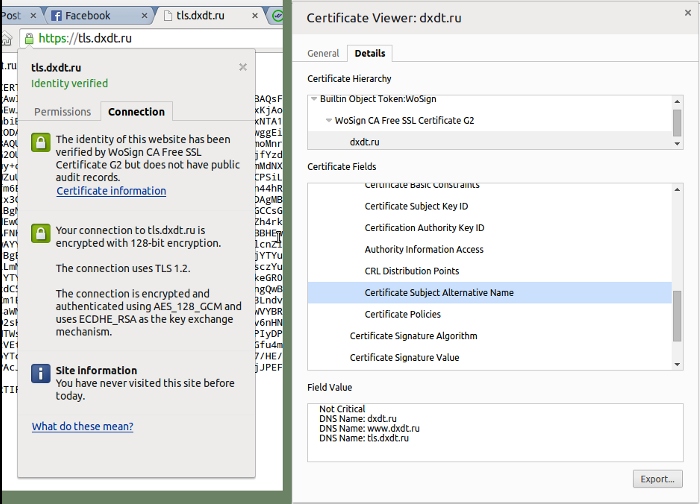Screen dimensions: 700x504
Task: Close the site identity popup
Action: [x=242, y=67]
